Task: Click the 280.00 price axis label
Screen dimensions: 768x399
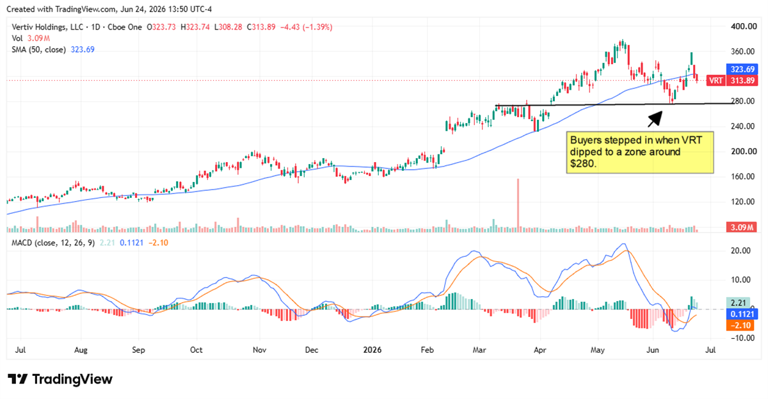Action: (x=744, y=101)
